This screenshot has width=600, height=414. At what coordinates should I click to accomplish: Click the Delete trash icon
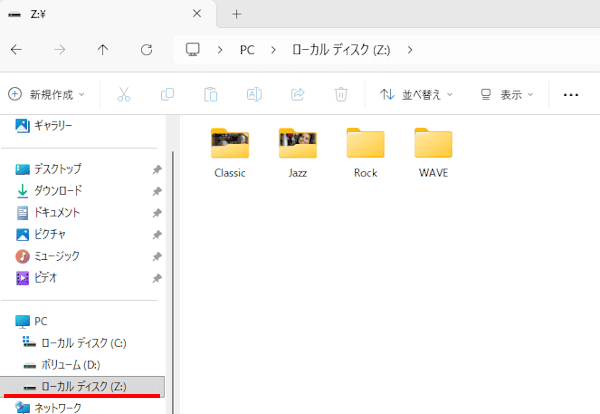[341, 94]
